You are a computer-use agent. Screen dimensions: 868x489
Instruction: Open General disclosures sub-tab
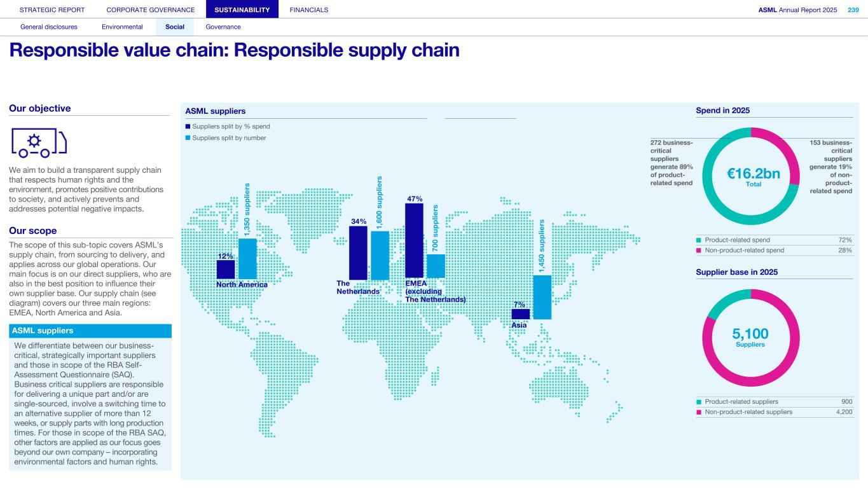49,27
